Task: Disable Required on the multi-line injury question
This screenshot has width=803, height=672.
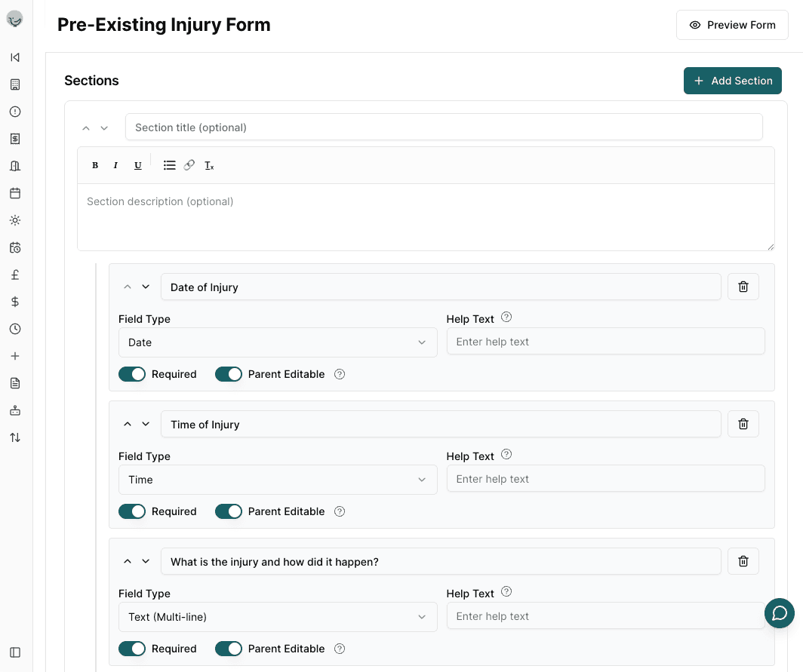Action: coord(132,649)
